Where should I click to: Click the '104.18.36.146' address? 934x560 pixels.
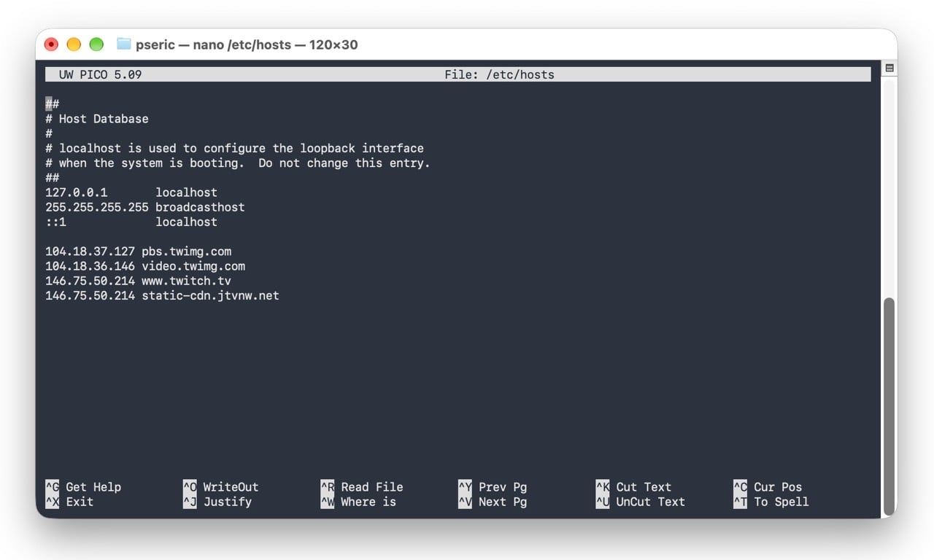pos(90,266)
